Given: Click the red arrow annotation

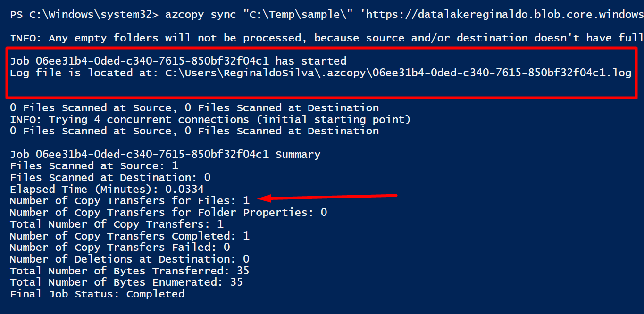Looking at the screenshot, I should [x=328, y=197].
